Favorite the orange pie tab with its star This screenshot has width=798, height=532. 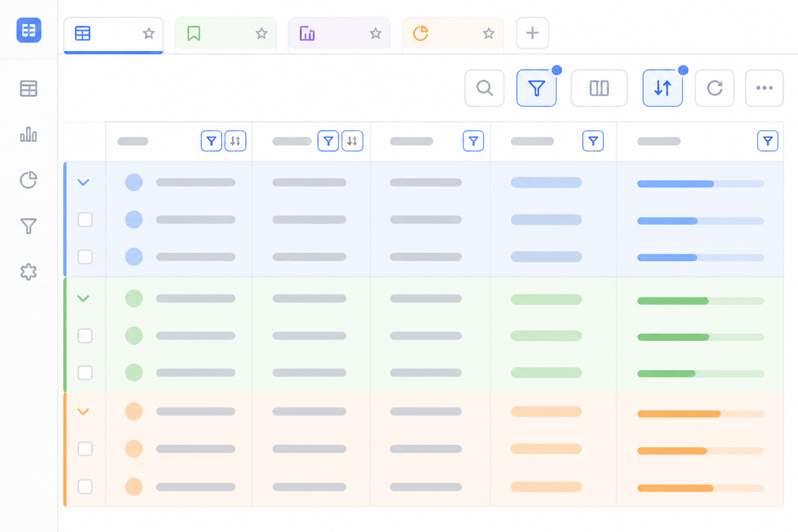click(488, 34)
